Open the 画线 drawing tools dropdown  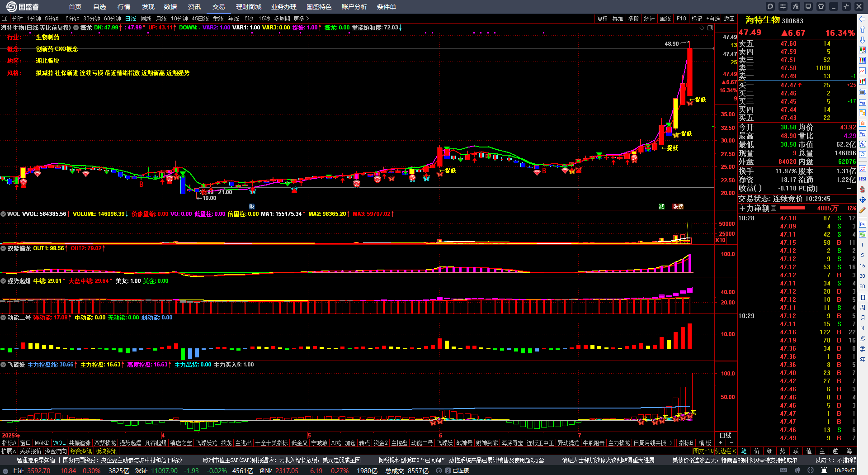tap(665, 19)
